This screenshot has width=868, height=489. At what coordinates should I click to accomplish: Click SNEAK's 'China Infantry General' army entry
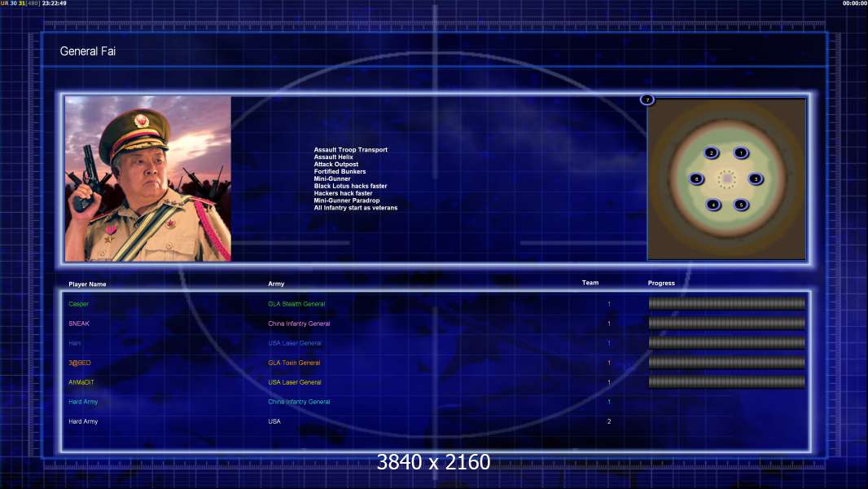(299, 324)
